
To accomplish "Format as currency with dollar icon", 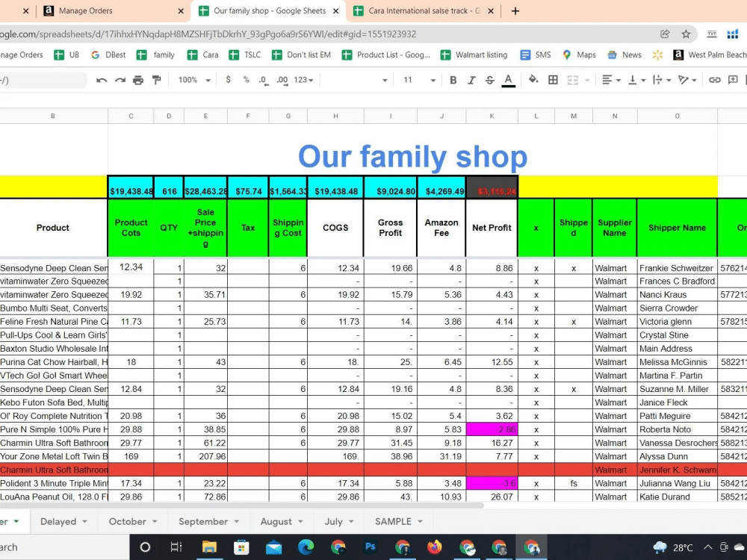I will 228,80.
